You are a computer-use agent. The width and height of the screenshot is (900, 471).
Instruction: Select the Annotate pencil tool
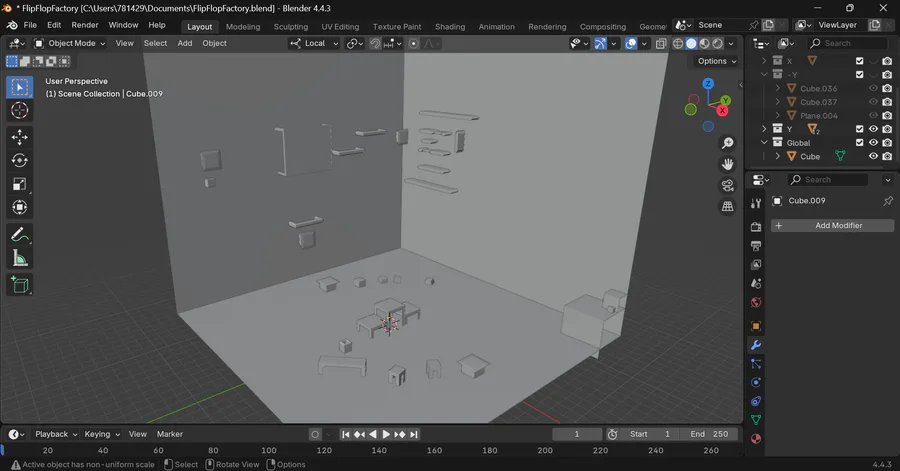click(20, 235)
